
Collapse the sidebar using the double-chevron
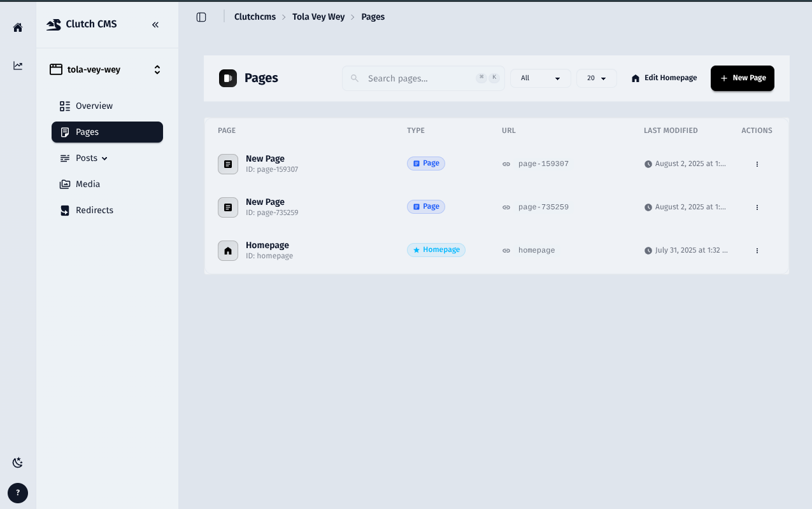pyautogui.click(x=155, y=24)
